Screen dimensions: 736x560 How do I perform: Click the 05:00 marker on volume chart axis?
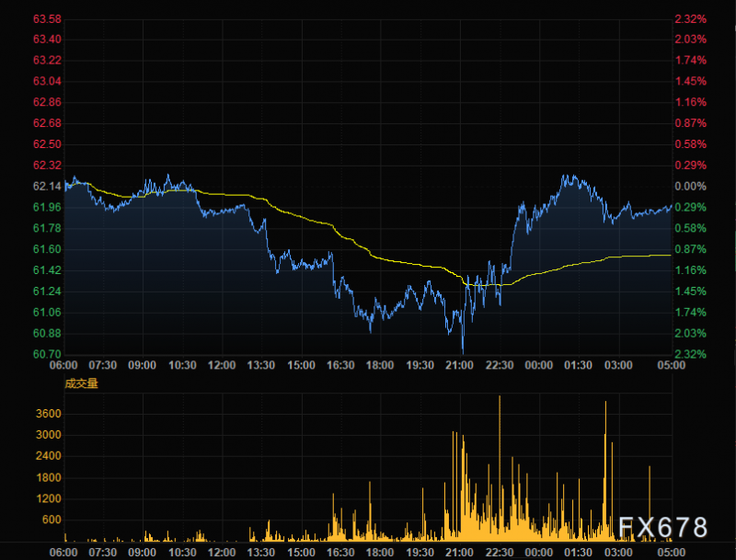coord(672,553)
